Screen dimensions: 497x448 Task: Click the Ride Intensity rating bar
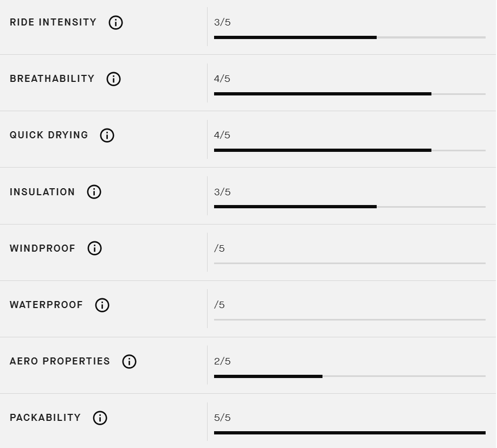[x=350, y=37]
